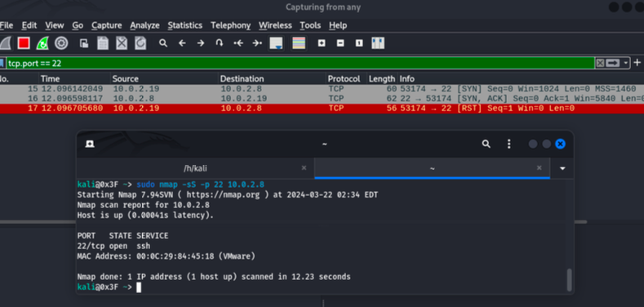Select packet 16 SYN, ACK row

(x=322, y=99)
